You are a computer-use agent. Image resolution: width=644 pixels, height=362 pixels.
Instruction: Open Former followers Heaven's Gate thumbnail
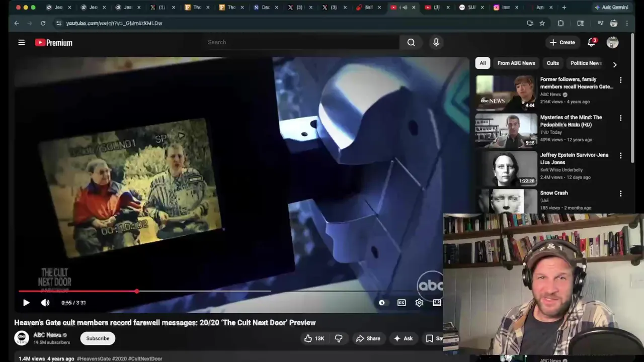pos(506,93)
